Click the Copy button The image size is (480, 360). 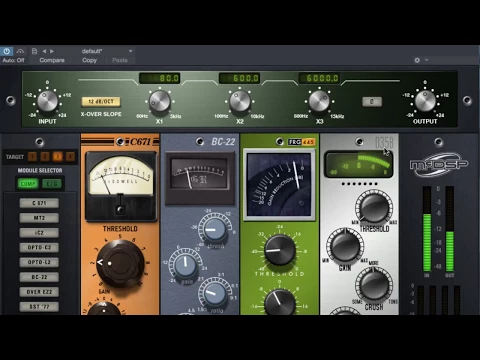[89, 60]
